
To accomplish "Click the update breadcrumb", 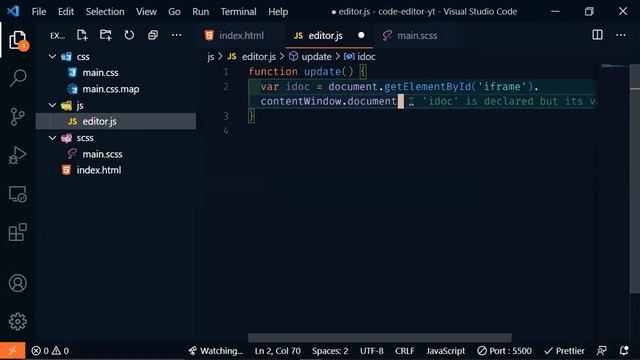I will click(316, 57).
